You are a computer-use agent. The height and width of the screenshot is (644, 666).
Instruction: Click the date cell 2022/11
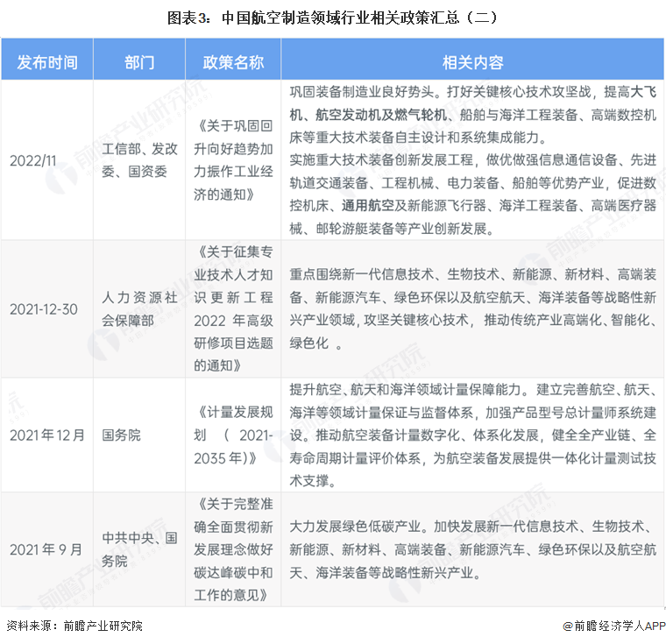(33, 160)
